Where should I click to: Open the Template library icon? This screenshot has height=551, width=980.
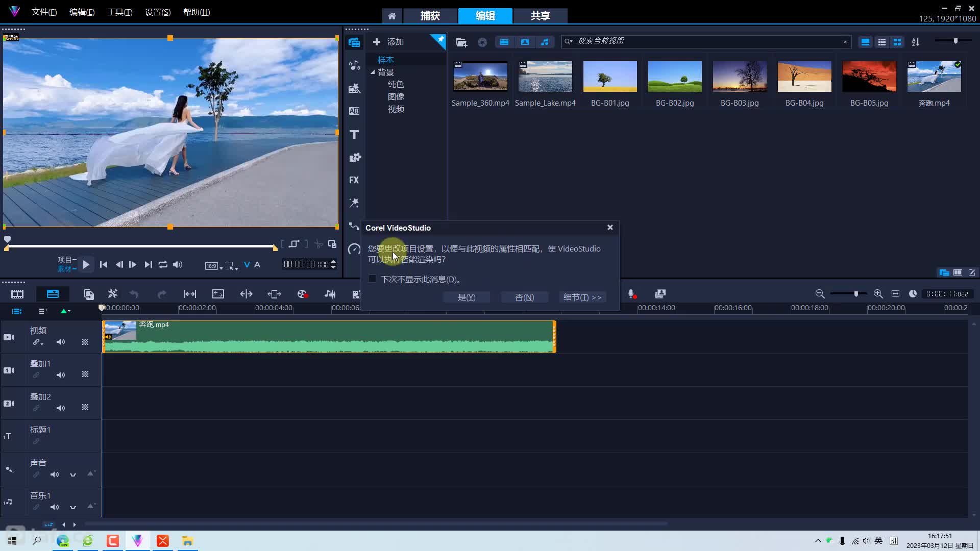(x=354, y=88)
